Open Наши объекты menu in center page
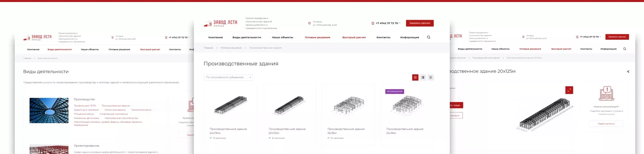This screenshot has width=644, height=154. pos(282,37)
